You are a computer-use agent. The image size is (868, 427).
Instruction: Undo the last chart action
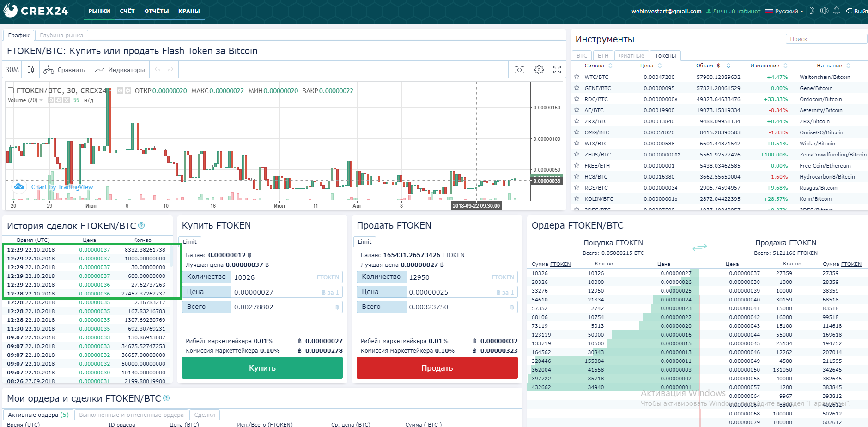click(158, 70)
